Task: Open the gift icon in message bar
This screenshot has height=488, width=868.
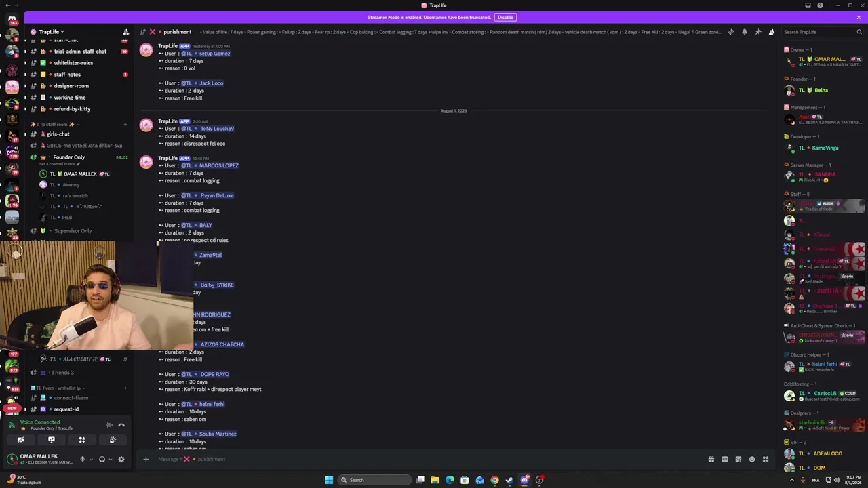Action: click(x=711, y=459)
